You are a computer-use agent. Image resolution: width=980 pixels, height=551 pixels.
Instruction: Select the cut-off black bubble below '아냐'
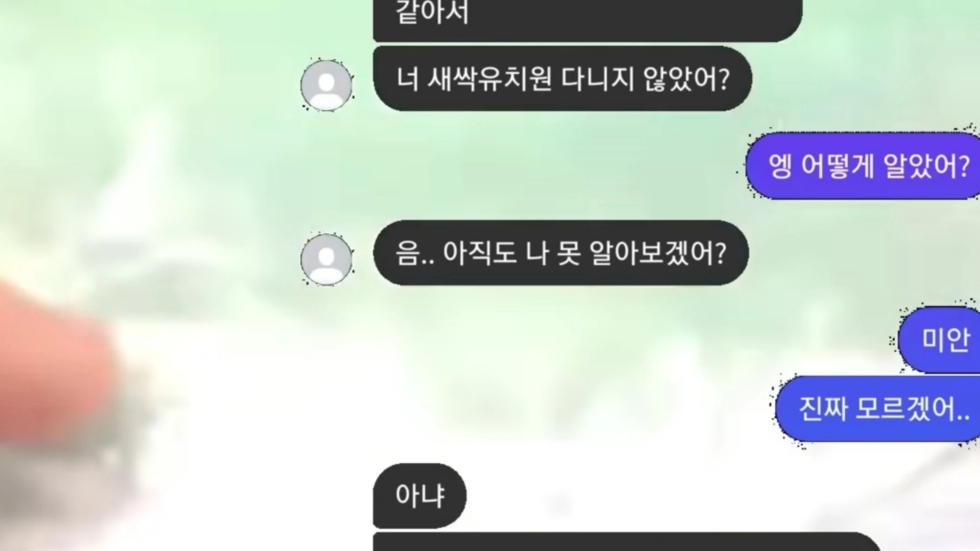point(627,541)
